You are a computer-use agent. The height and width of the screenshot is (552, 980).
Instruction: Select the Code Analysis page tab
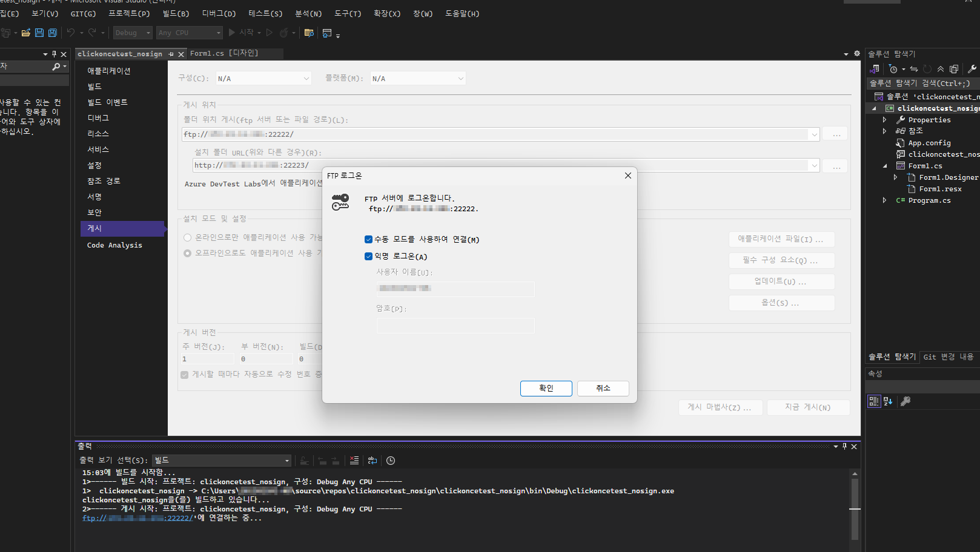(x=114, y=245)
